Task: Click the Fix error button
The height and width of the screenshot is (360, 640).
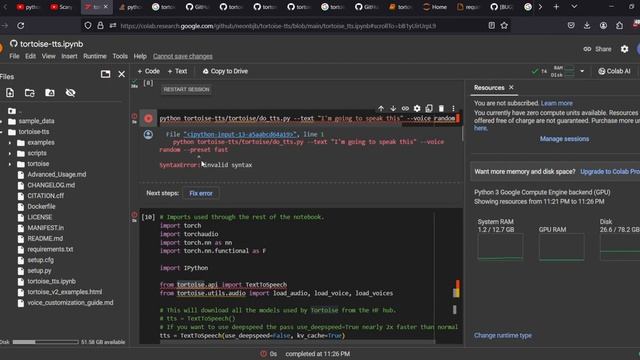Action: (x=201, y=193)
